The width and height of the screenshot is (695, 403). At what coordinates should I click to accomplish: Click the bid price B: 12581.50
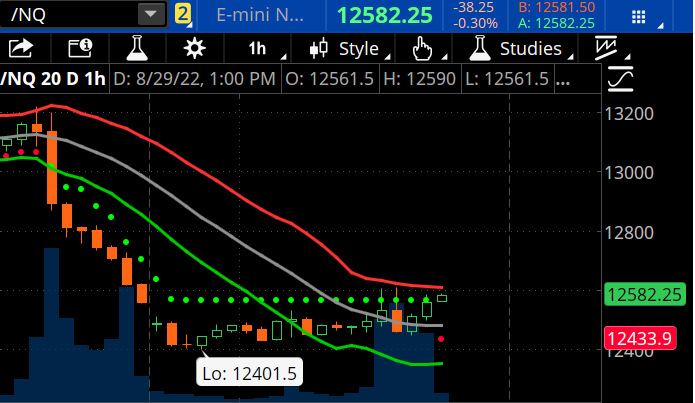[556, 8]
